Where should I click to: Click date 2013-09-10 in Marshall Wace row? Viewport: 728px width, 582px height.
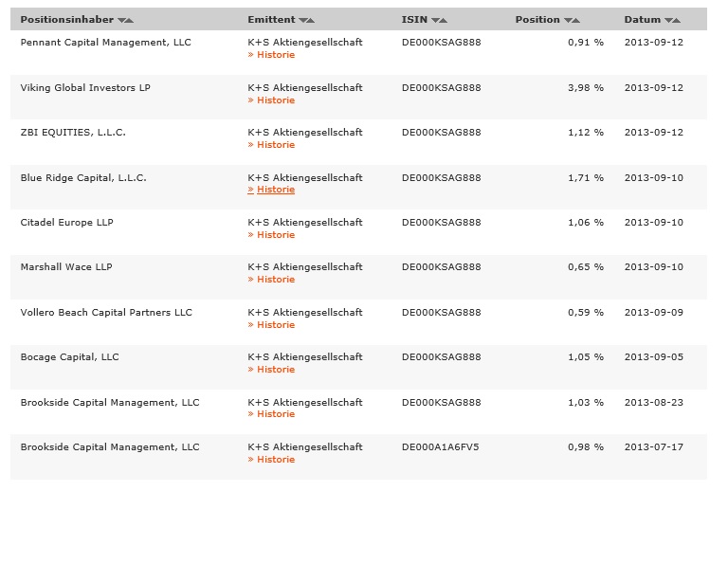pos(654,267)
